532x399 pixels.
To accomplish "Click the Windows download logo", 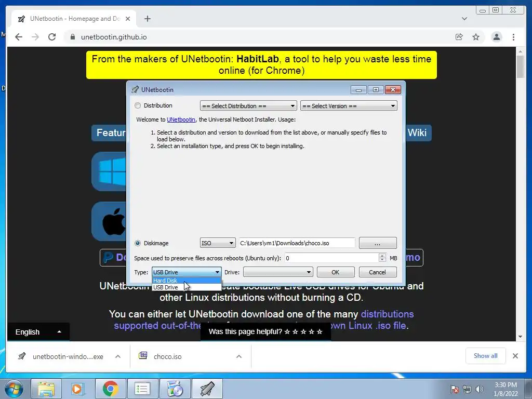I will point(109,171).
